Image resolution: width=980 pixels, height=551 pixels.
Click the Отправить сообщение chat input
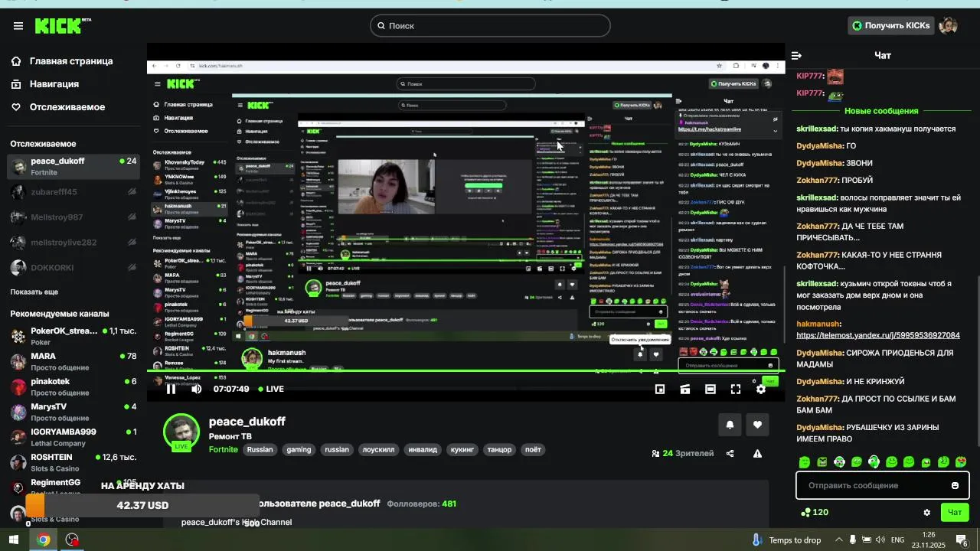tap(882, 485)
